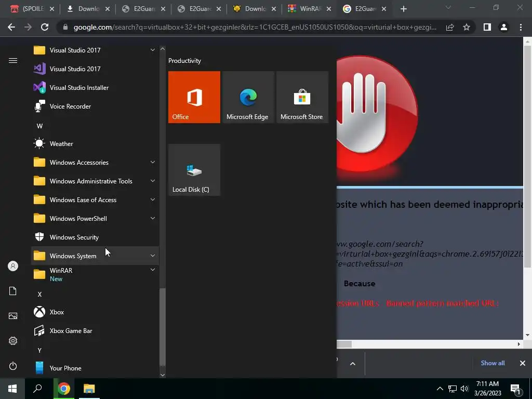Click the Windows Start button
532x399 pixels.
click(12, 389)
